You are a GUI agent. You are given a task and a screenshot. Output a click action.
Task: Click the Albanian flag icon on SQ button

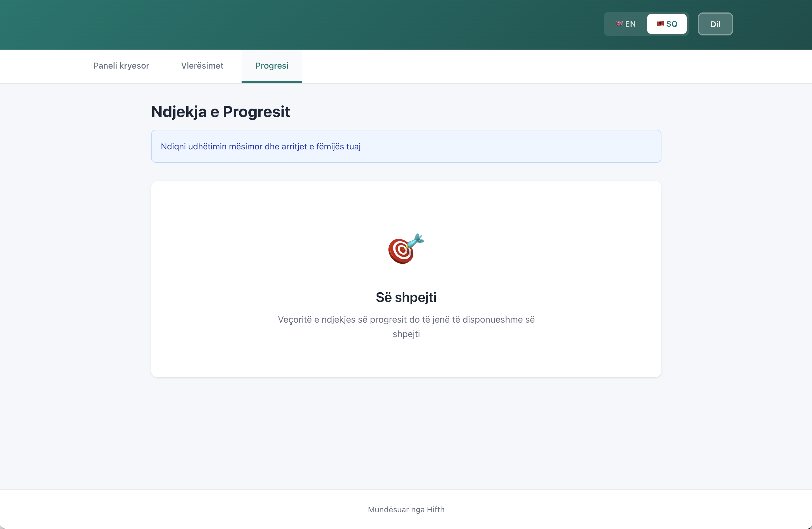click(x=661, y=24)
